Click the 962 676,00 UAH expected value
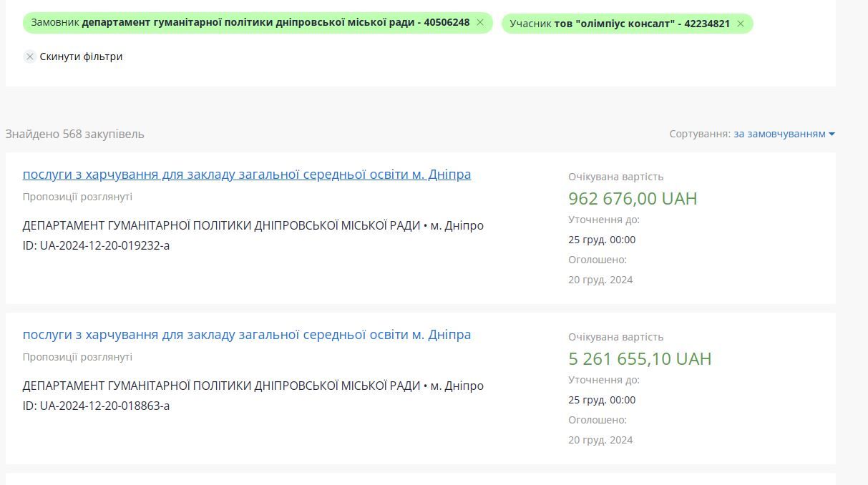The image size is (868, 485). click(x=632, y=198)
